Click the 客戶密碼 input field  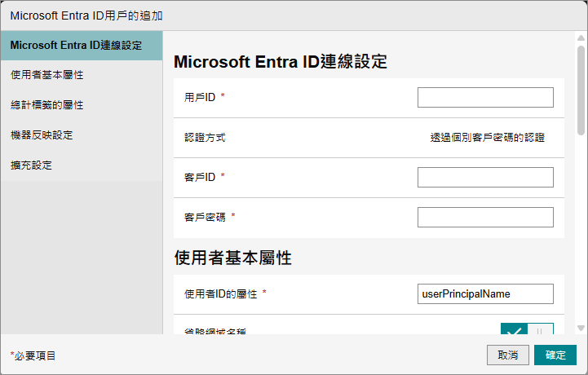point(485,218)
